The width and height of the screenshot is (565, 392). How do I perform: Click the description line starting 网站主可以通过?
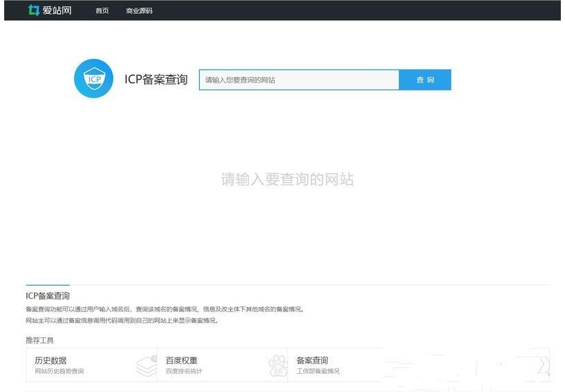pos(122,320)
